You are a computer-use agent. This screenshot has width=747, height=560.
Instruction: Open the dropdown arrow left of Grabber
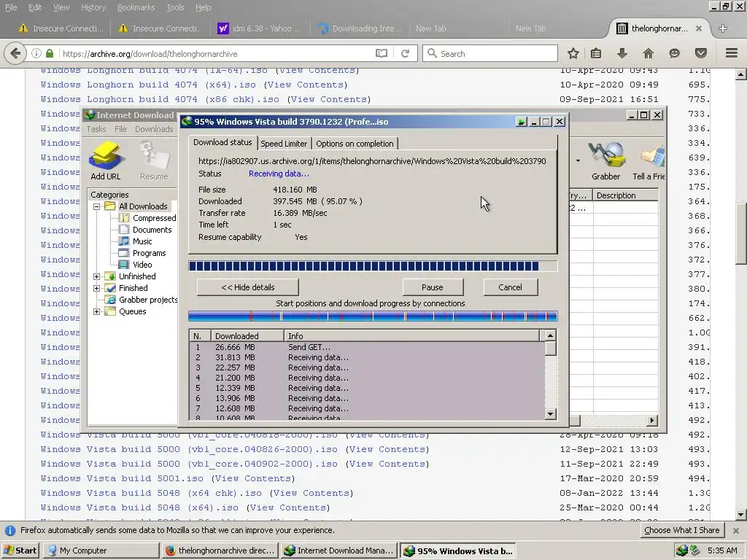click(578, 160)
